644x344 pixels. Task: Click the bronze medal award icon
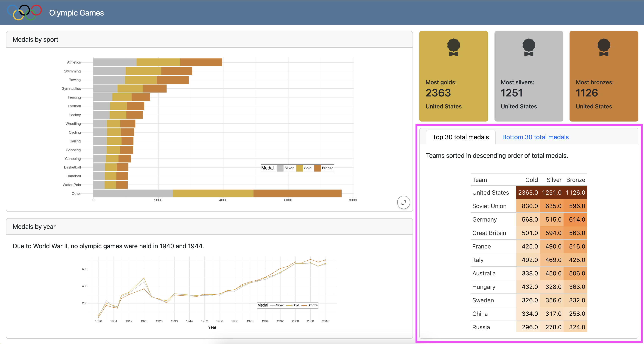point(603,47)
